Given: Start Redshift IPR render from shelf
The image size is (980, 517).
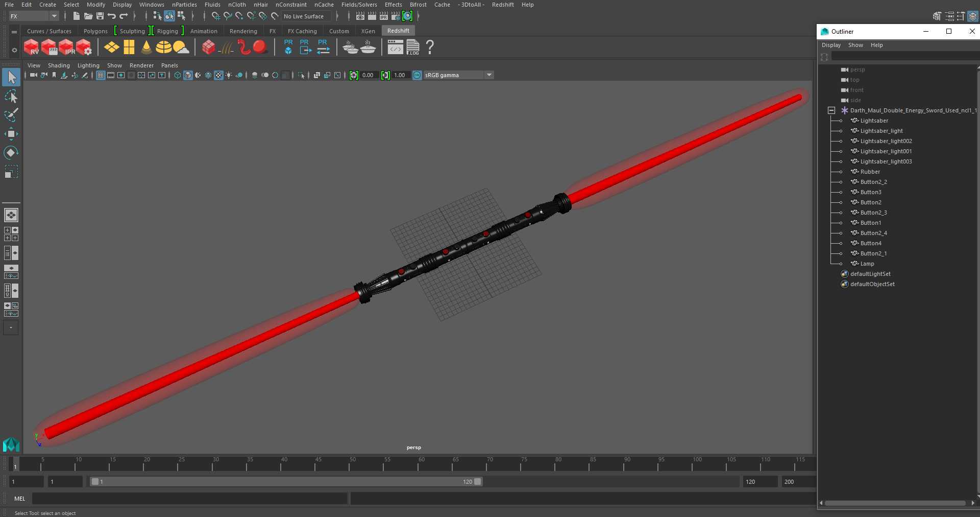Looking at the screenshot, I should (x=66, y=48).
